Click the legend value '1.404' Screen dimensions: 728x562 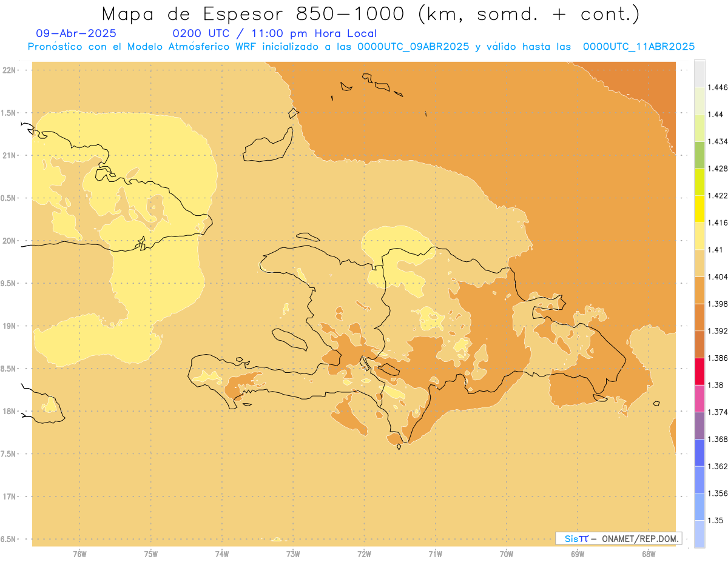(x=718, y=276)
